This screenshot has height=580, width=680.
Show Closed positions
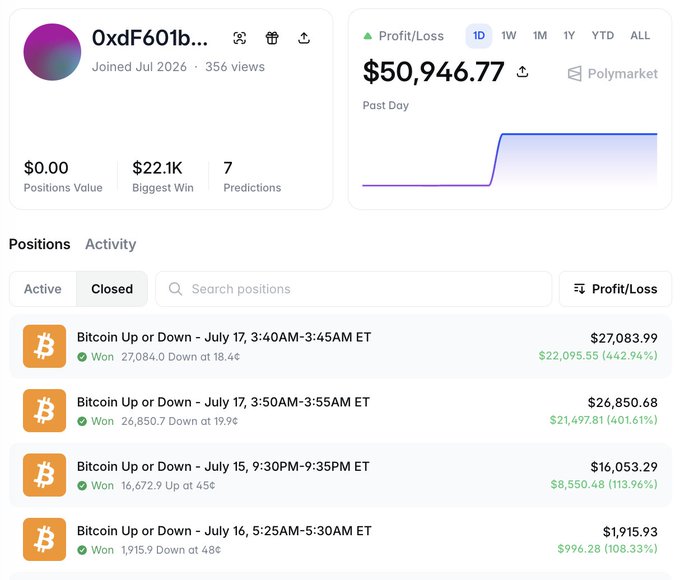112,289
